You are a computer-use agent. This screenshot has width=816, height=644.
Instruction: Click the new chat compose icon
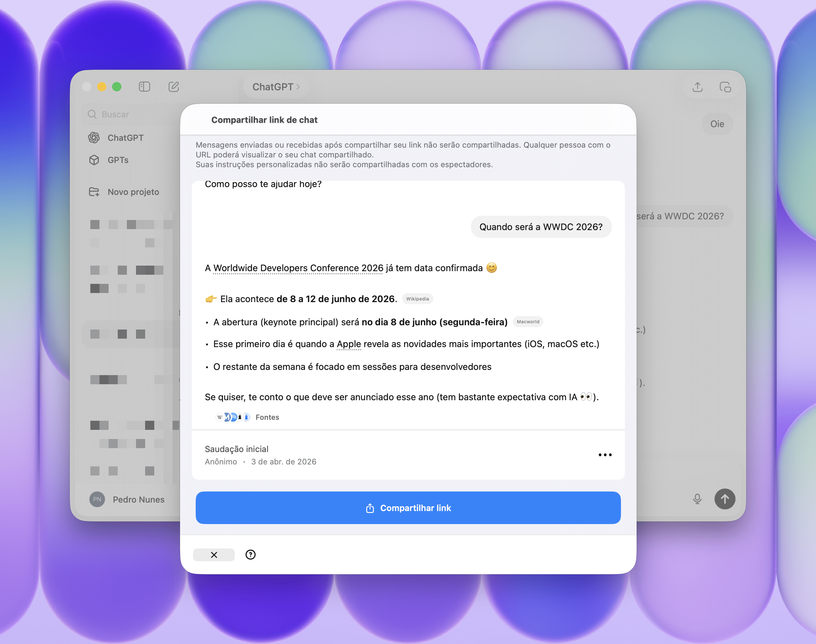click(x=174, y=87)
